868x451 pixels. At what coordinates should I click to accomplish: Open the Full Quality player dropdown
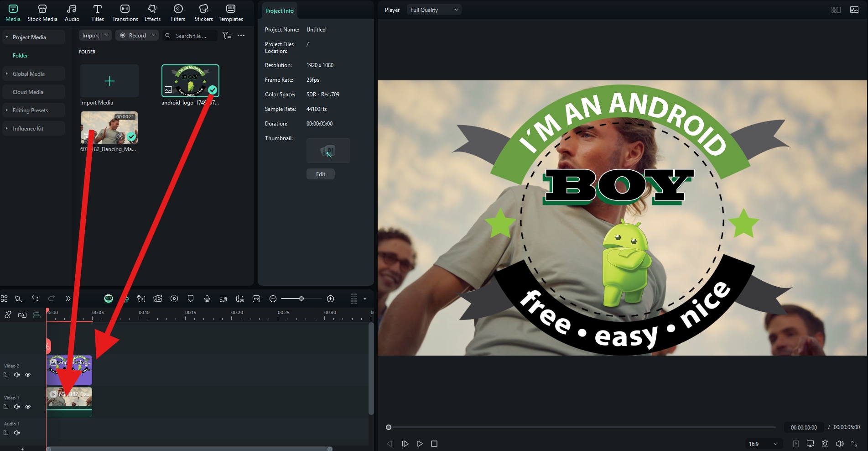[434, 10]
